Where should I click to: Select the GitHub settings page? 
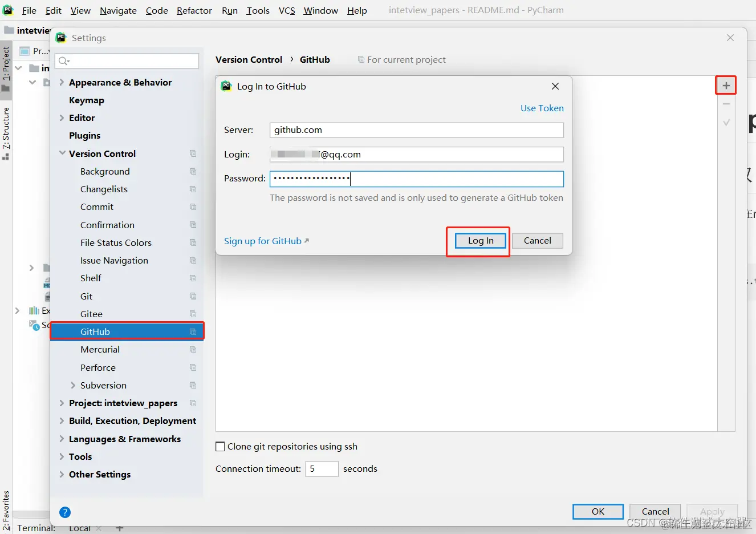[x=127, y=331]
